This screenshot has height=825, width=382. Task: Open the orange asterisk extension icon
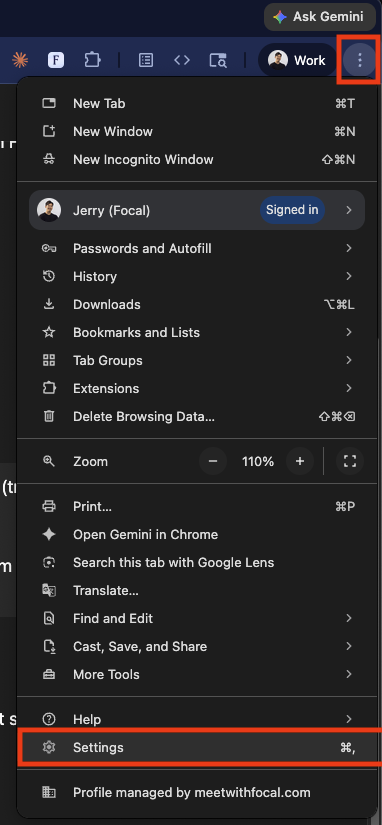[20, 61]
